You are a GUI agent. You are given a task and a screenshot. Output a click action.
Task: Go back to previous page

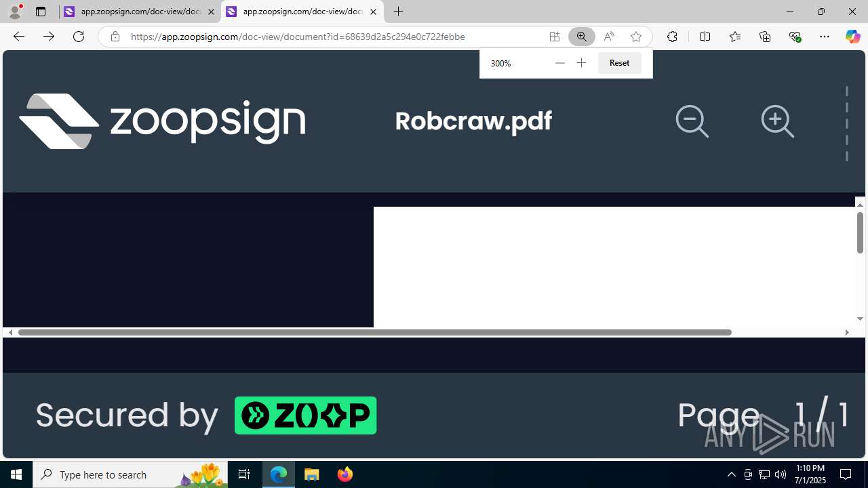click(x=19, y=37)
